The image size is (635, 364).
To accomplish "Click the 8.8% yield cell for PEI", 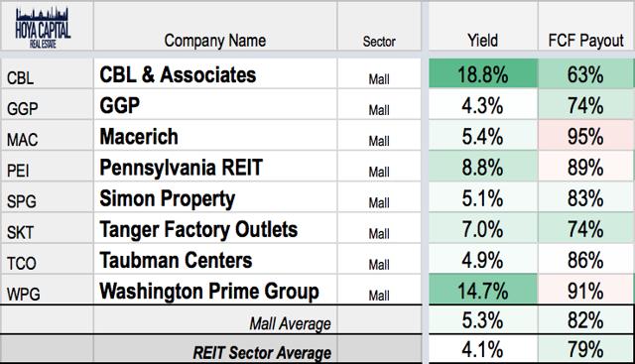I will (x=483, y=167).
